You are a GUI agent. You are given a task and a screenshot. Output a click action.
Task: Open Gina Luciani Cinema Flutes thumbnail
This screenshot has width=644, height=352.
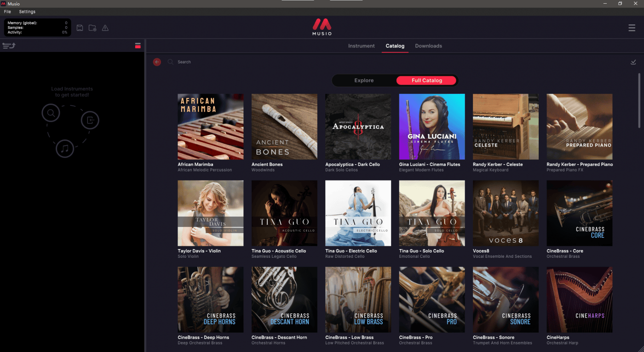[432, 127]
